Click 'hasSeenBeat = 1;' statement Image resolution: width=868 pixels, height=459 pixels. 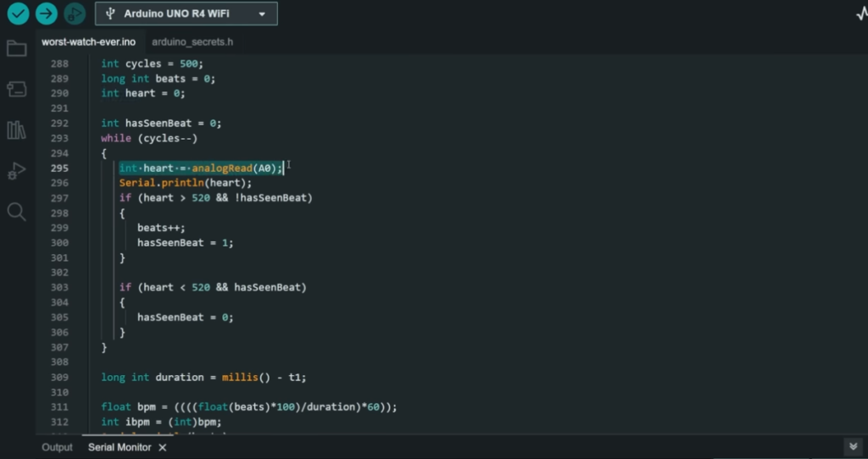pos(186,243)
